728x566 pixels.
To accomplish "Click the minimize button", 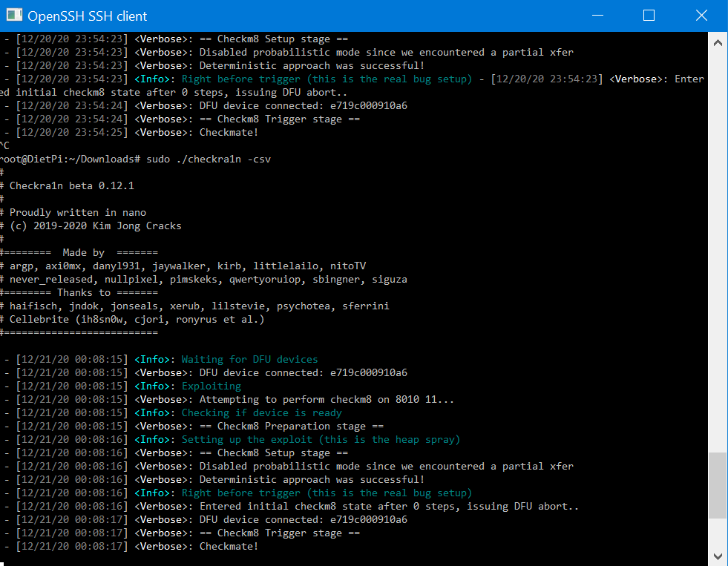I will [597, 15].
